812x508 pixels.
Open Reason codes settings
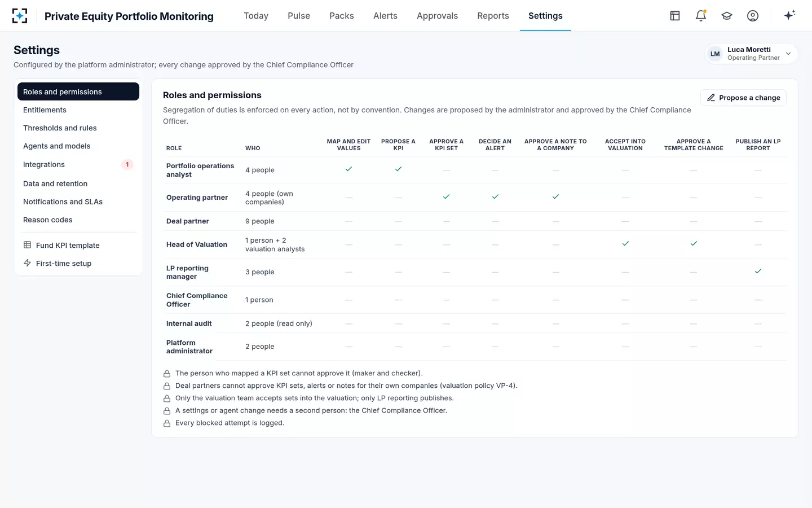(78, 220)
